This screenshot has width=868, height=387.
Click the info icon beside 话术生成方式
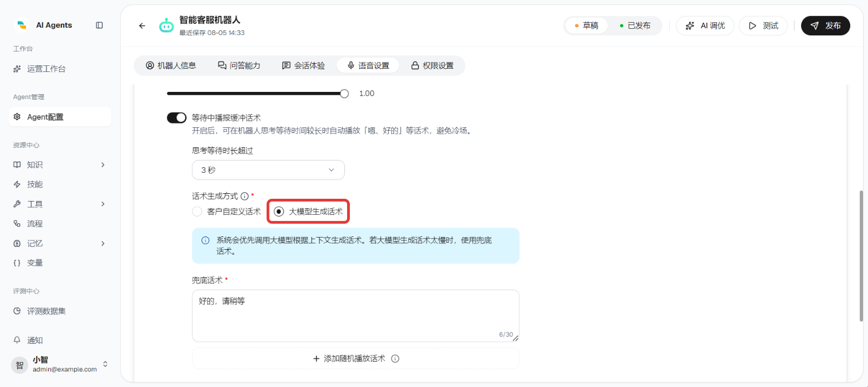[x=245, y=196]
